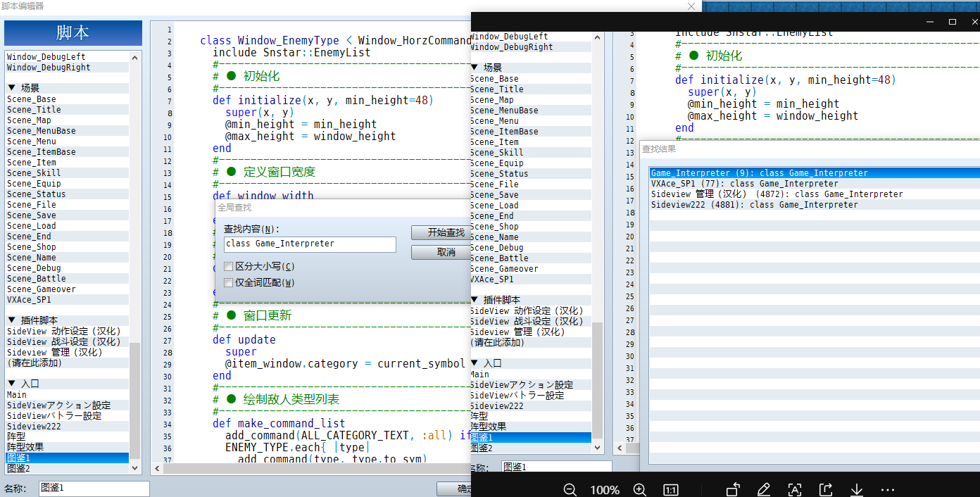
Task: Start text recognition with the A icon
Action: tap(795, 490)
